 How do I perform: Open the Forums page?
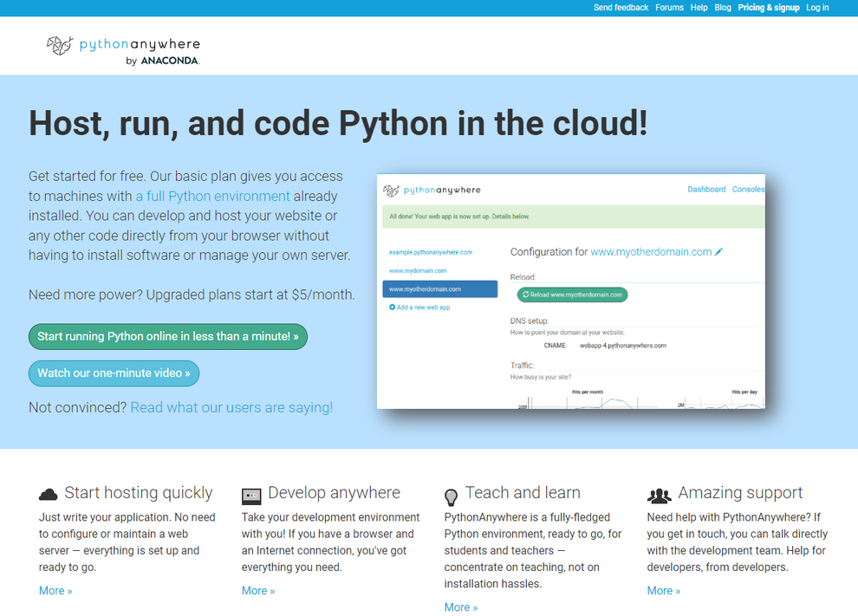click(669, 8)
